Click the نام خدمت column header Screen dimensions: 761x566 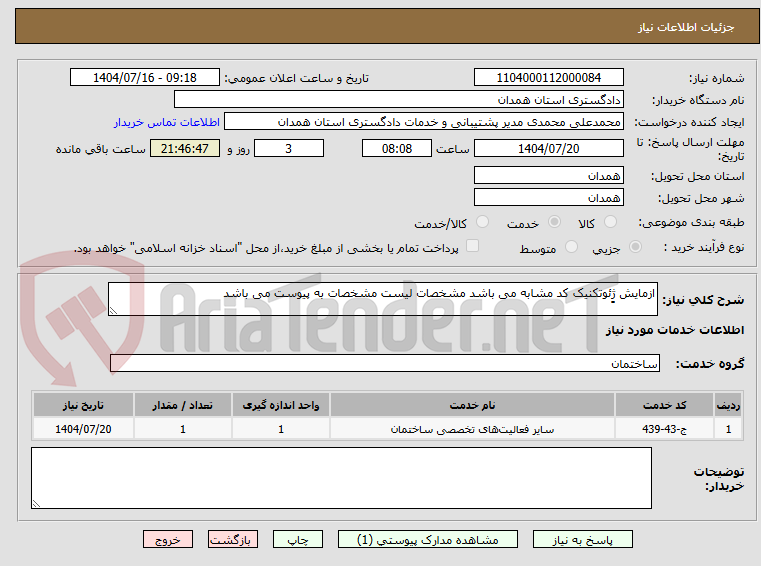[472, 405]
